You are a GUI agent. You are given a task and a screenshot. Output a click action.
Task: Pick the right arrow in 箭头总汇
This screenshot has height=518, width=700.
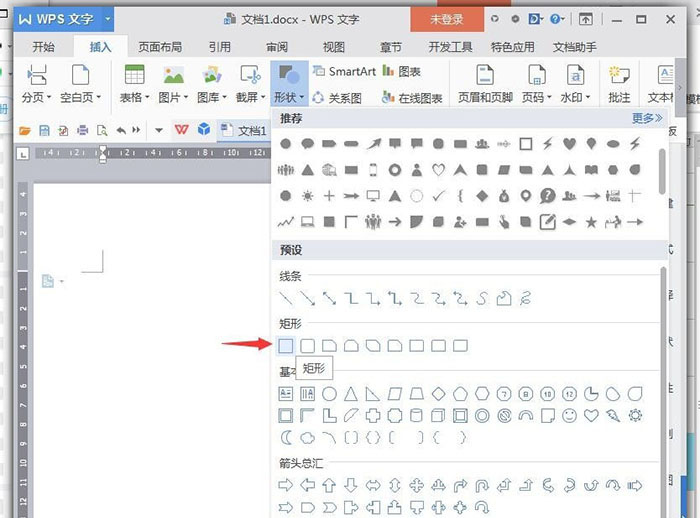pos(286,485)
